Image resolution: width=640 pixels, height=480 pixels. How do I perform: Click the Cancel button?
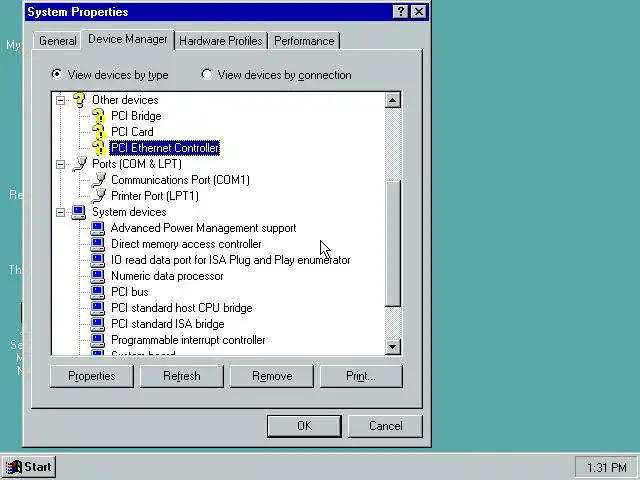coord(385,426)
